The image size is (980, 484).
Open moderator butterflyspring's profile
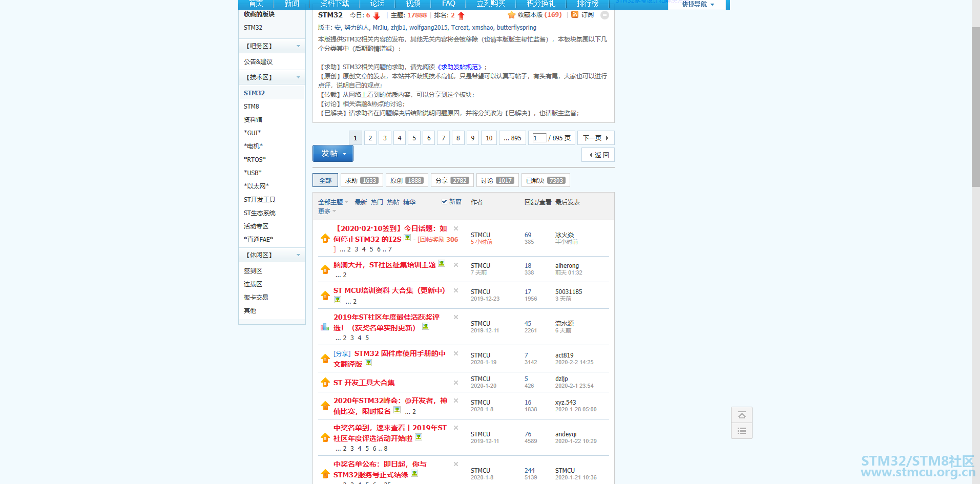pyautogui.click(x=516, y=28)
